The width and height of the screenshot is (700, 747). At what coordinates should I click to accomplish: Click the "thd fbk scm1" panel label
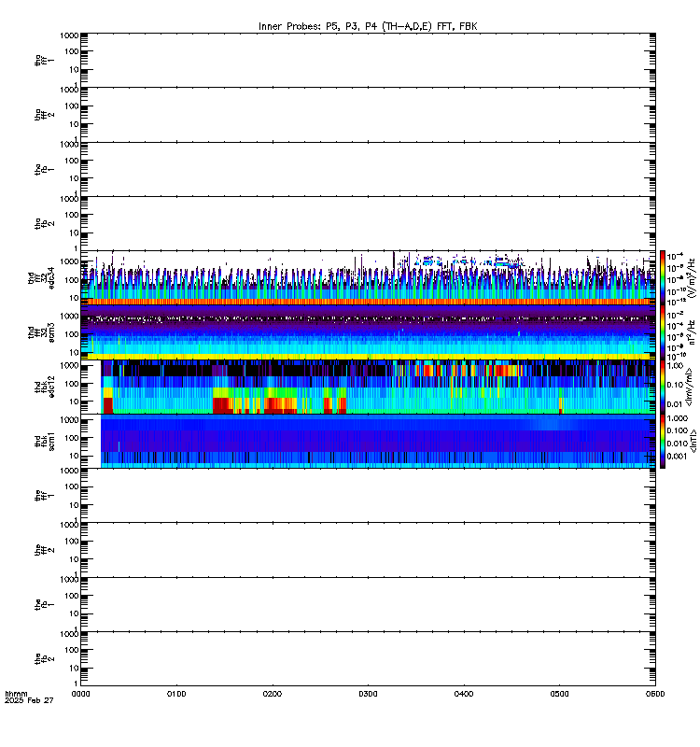(44, 441)
